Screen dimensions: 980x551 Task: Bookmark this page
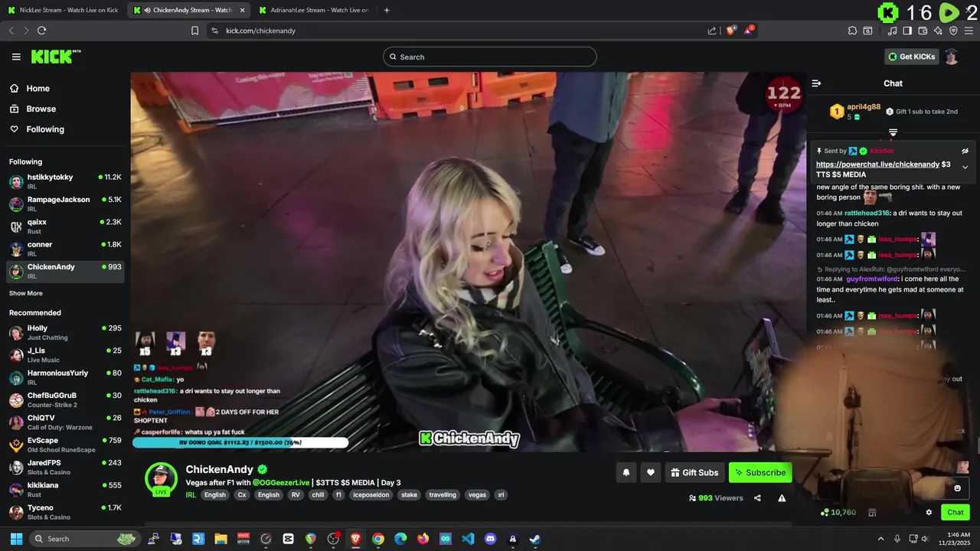tap(194, 31)
